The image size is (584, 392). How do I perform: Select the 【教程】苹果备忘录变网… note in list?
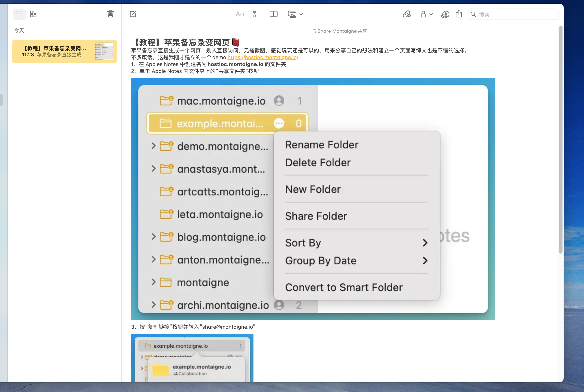coord(64,51)
